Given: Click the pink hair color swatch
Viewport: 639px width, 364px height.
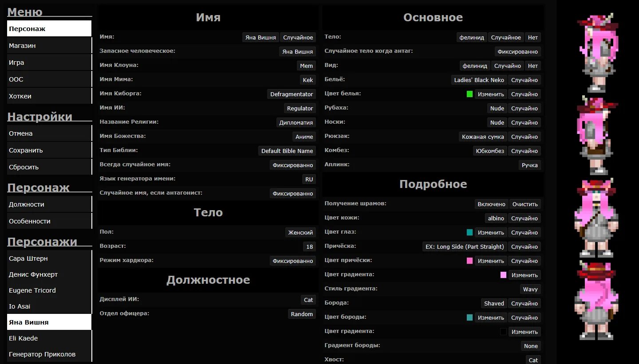Looking at the screenshot, I should pyautogui.click(x=469, y=261).
